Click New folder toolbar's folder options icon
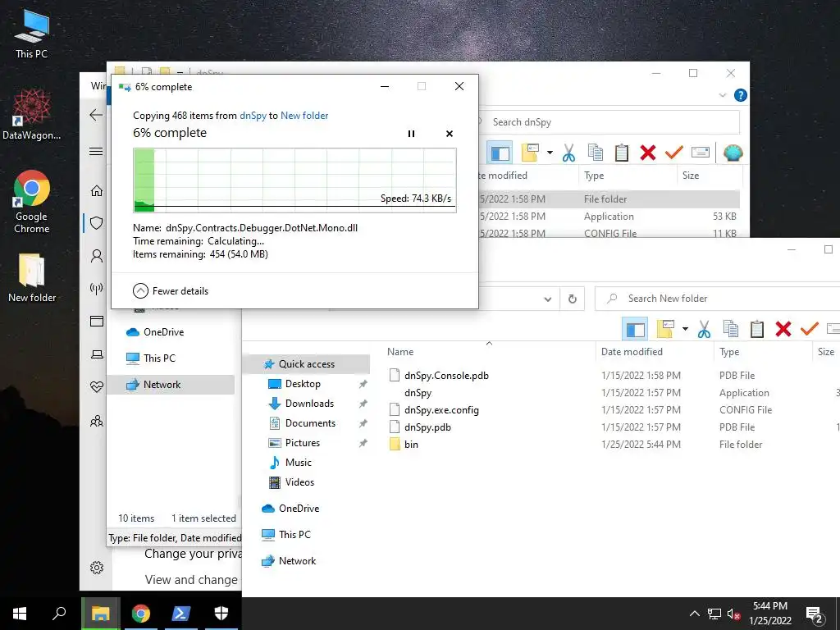The width and height of the screenshot is (840, 630). pyautogui.click(x=664, y=329)
